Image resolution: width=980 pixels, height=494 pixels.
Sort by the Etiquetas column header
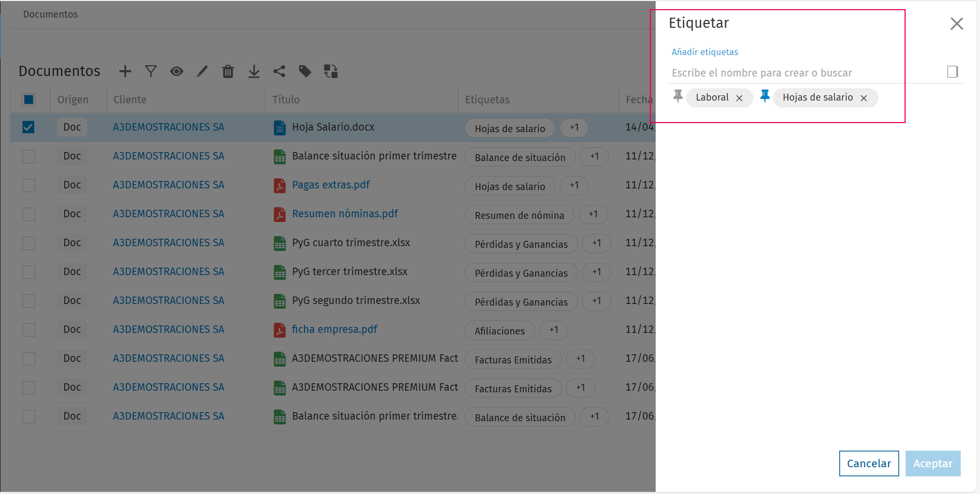488,100
